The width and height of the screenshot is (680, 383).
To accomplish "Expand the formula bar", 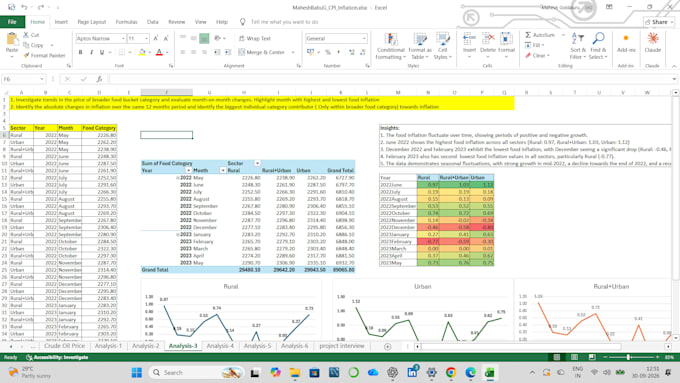I will (x=674, y=79).
